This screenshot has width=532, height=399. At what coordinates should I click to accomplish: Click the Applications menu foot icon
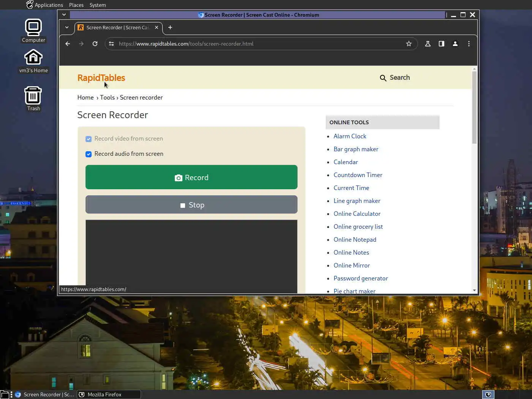coord(30,5)
